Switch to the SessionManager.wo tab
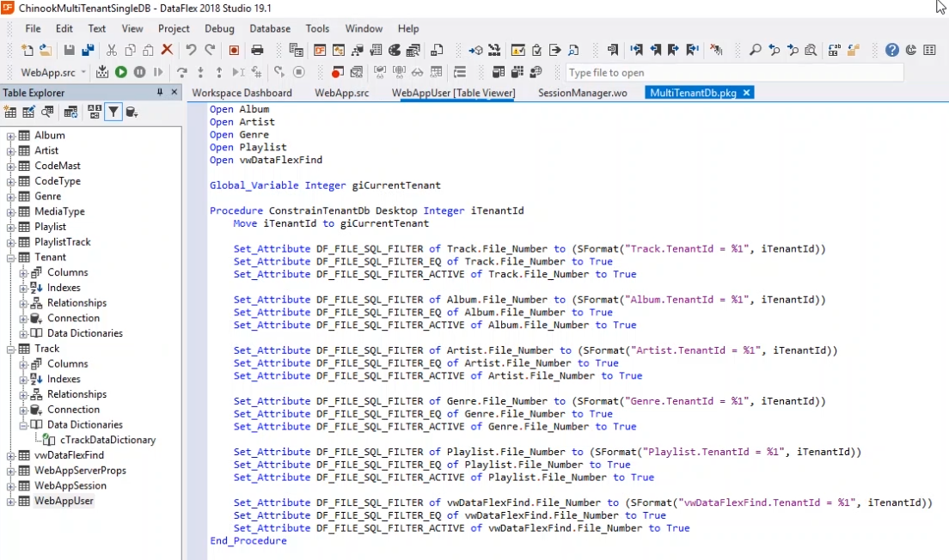This screenshot has height=560, width=949. click(582, 93)
